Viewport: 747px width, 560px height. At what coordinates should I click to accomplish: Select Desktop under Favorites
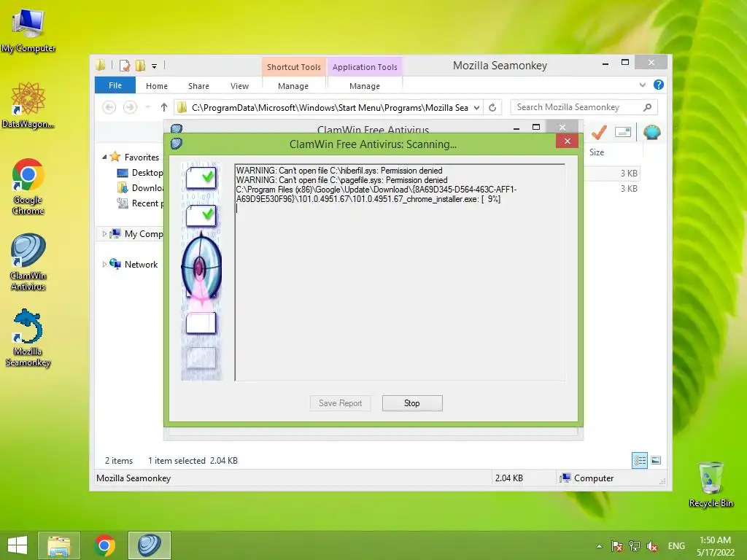tap(140, 172)
